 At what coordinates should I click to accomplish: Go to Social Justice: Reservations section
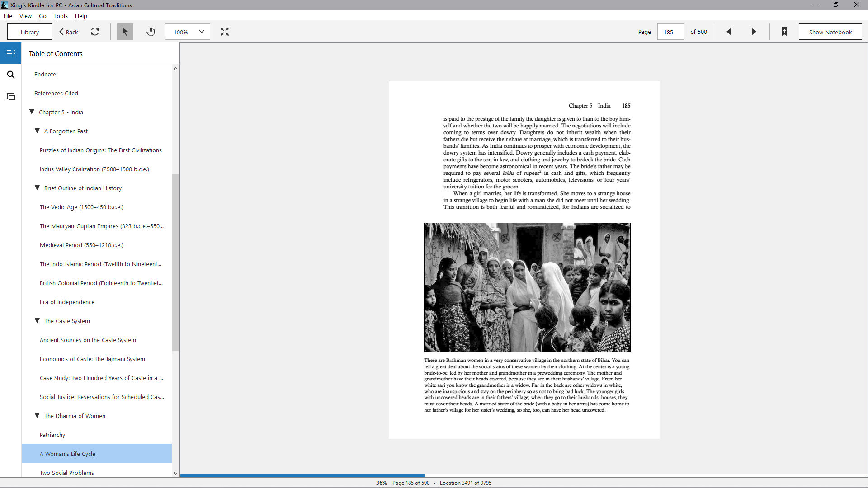point(97,397)
